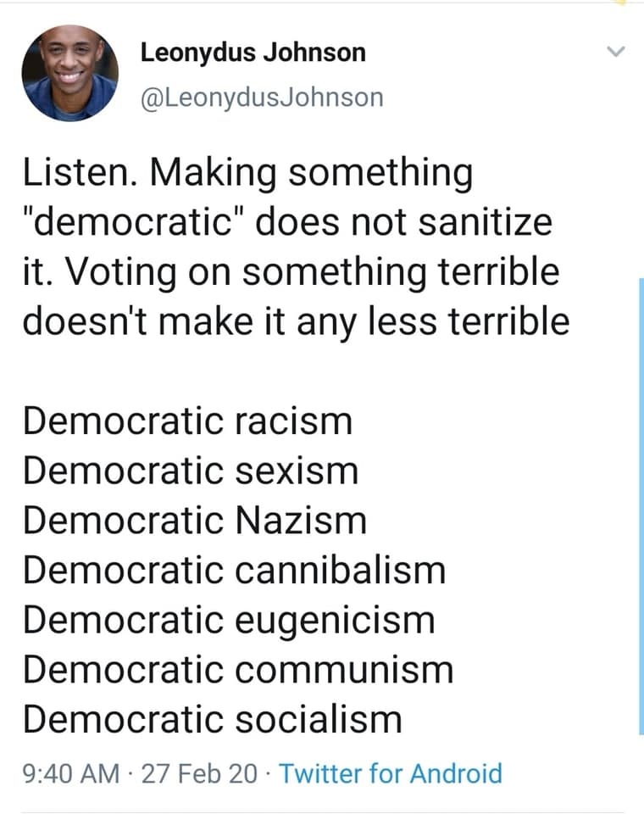Click the 'Democratic cannibalism' line
This screenshot has width=644, height=814.
tap(234, 570)
